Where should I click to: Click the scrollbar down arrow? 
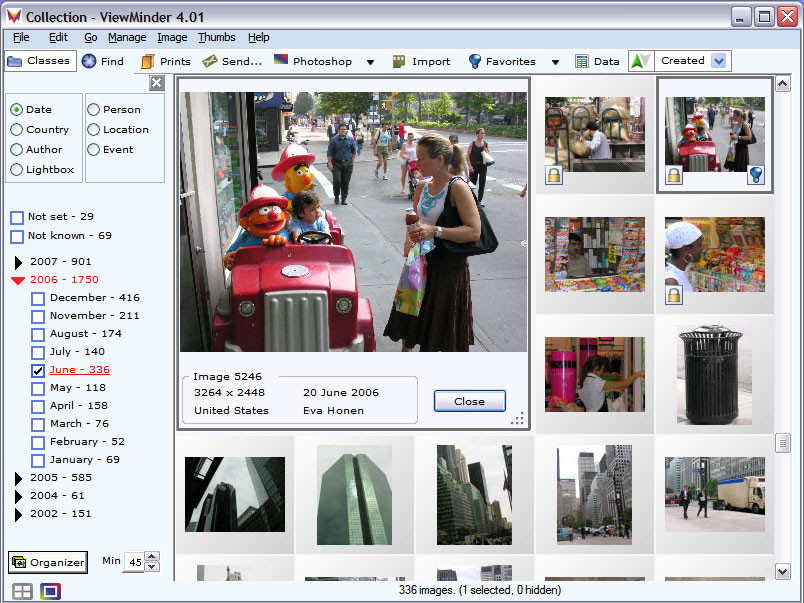pos(782,571)
